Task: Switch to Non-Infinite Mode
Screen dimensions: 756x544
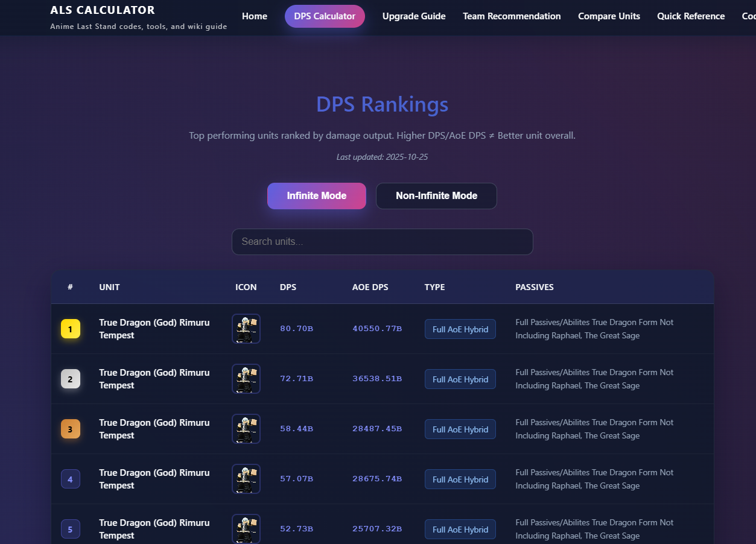Action: (x=436, y=195)
